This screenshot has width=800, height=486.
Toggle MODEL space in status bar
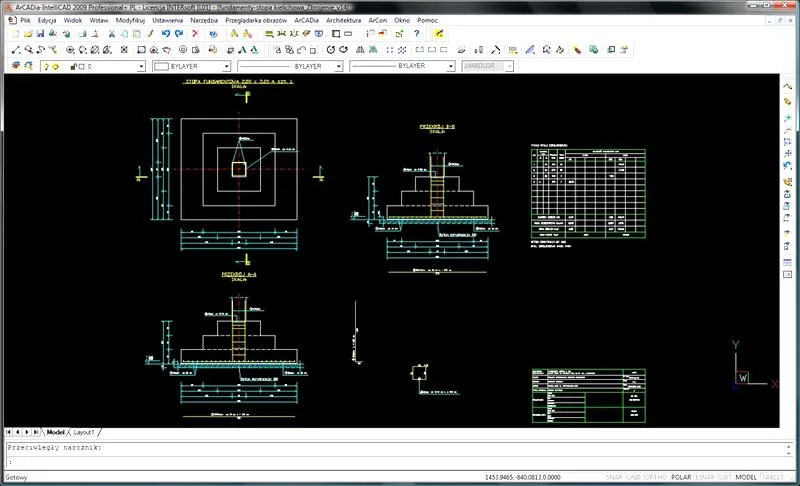[746, 477]
